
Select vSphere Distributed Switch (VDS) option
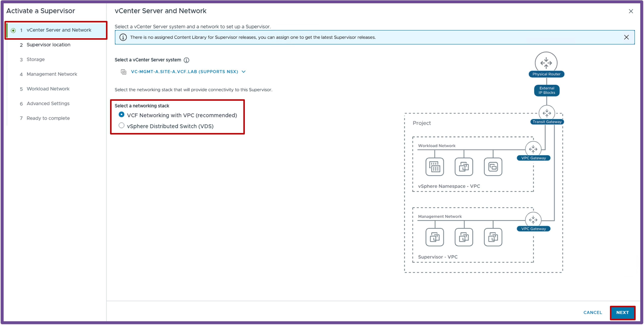pos(121,126)
